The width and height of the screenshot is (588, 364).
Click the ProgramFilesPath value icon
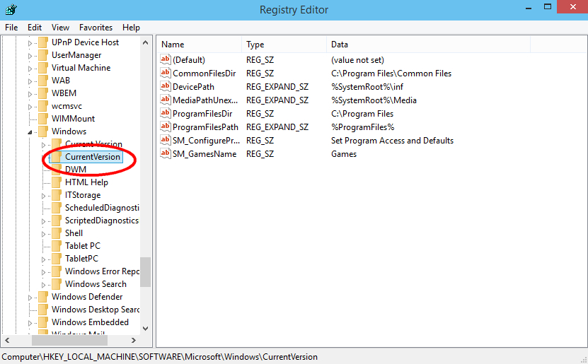[166, 127]
